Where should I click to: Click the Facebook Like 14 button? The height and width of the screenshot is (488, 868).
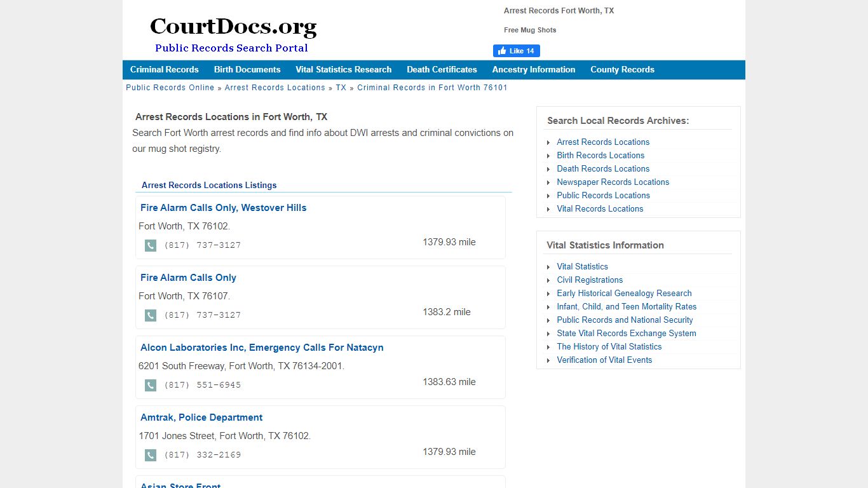517,51
